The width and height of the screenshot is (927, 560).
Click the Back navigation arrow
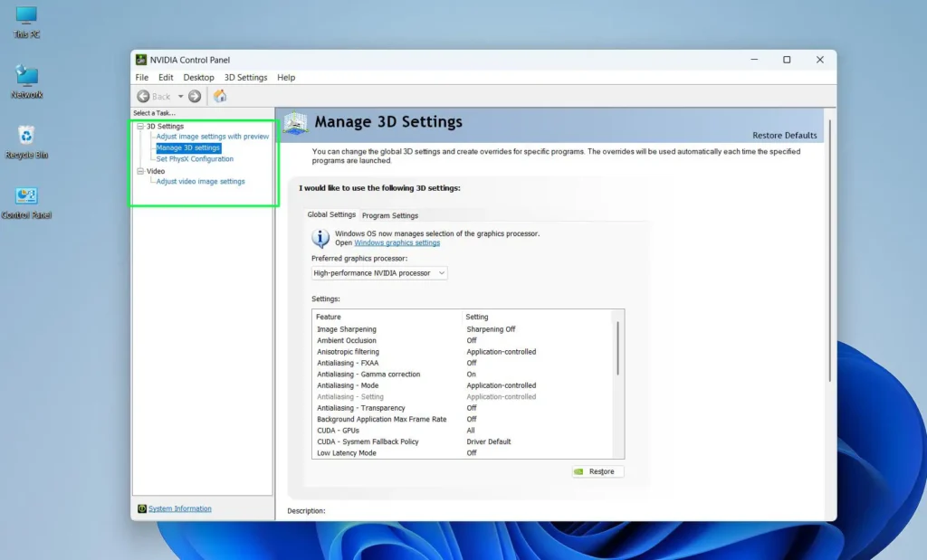pos(144,96)
